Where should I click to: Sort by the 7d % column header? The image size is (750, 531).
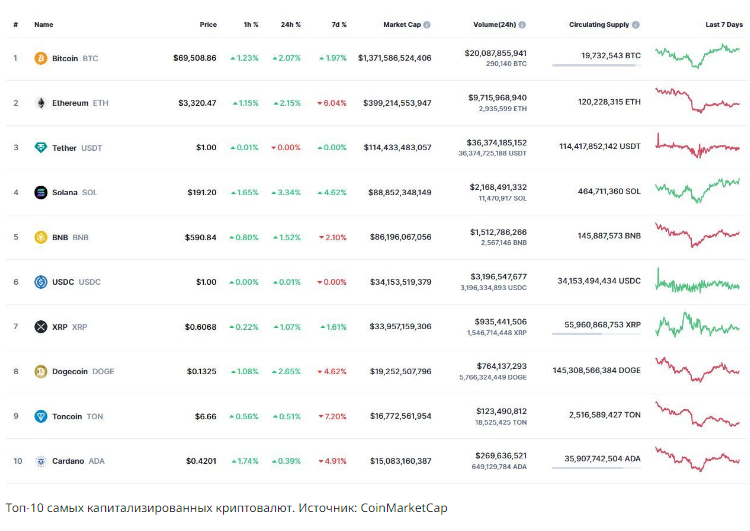pos(339,25)
